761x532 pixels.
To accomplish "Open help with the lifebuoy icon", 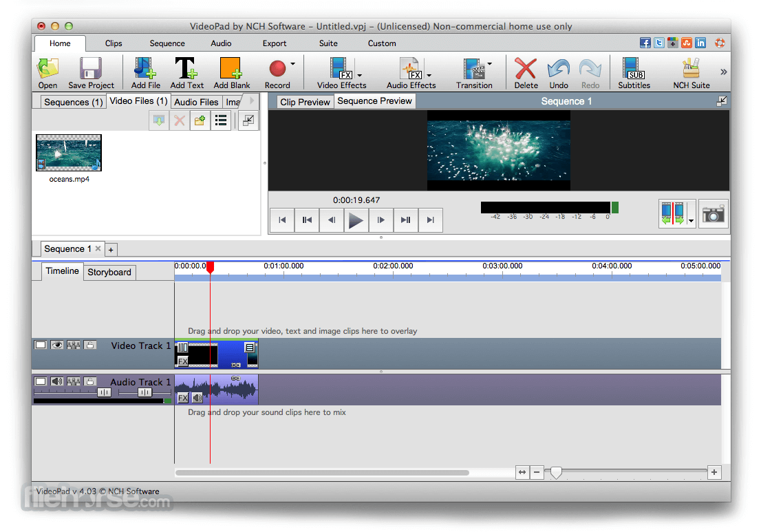I will coord(720,43).
